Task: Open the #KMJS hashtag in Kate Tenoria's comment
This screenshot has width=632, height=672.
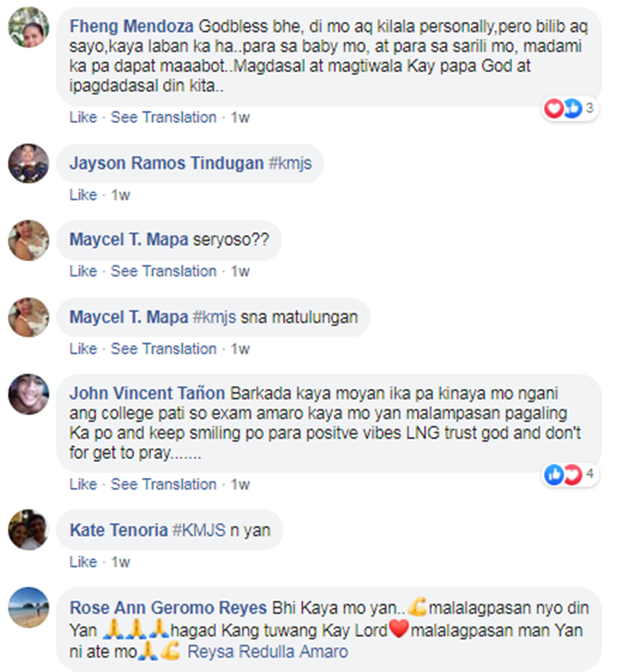Action: 199,530
